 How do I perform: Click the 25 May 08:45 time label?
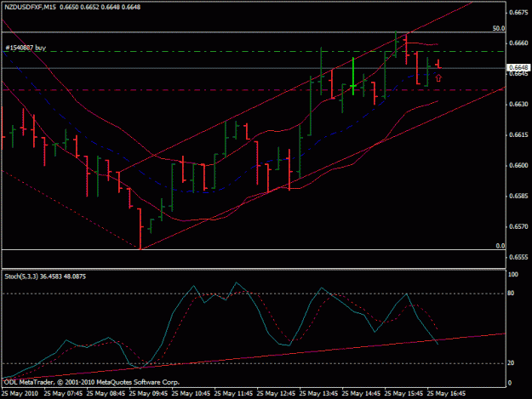point(106,394)
